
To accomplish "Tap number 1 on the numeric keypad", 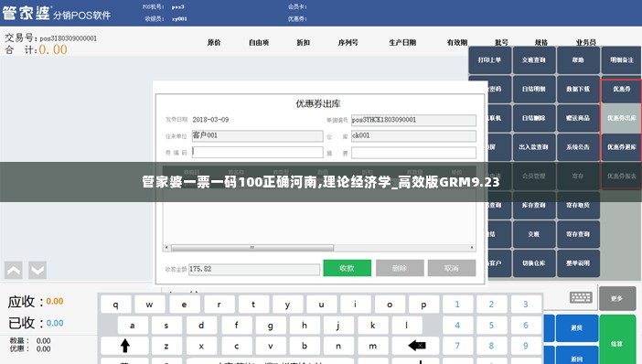I will tap(457, 305).
